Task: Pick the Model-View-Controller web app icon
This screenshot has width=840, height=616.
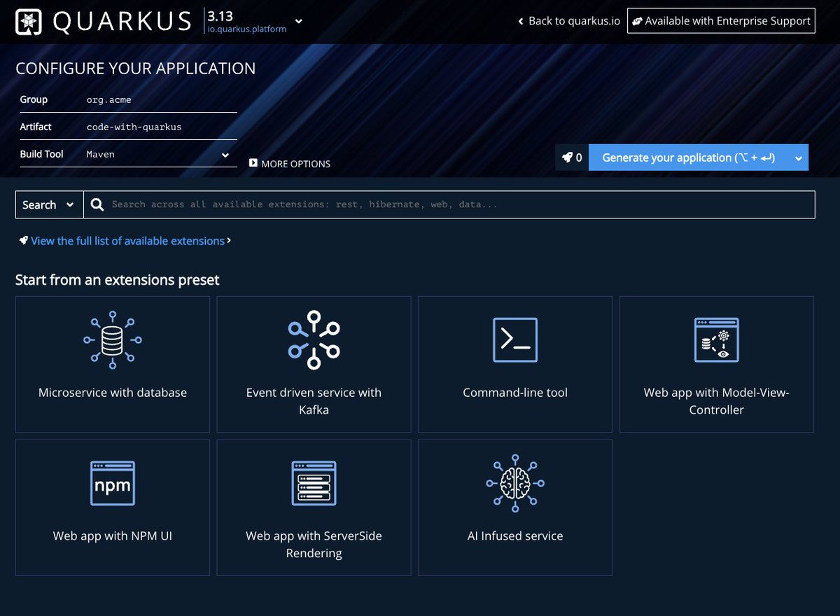Action: pos(717,339)
